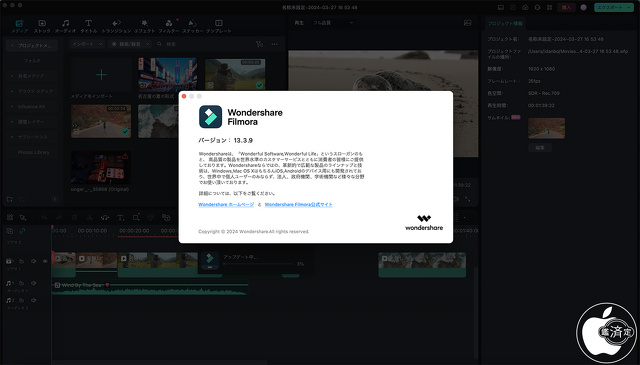Collapse the media sidebar with the arrow
640x365 pixels.
click(55, 199)
